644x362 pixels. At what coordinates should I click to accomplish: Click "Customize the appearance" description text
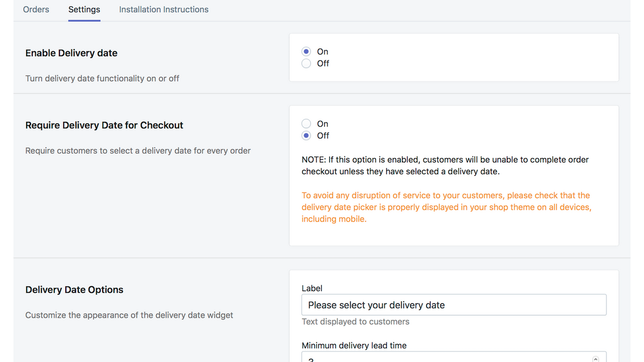pos(129,315)
